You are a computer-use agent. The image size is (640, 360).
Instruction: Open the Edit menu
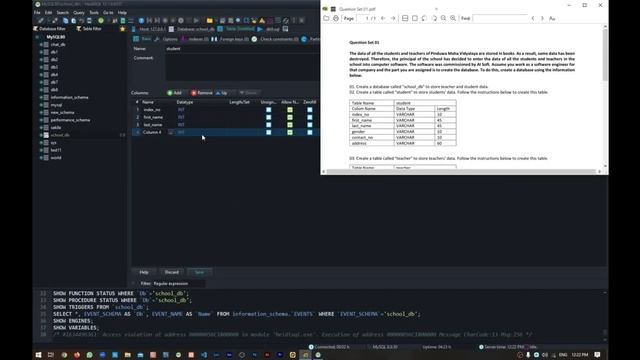click(x=48, y=13)
